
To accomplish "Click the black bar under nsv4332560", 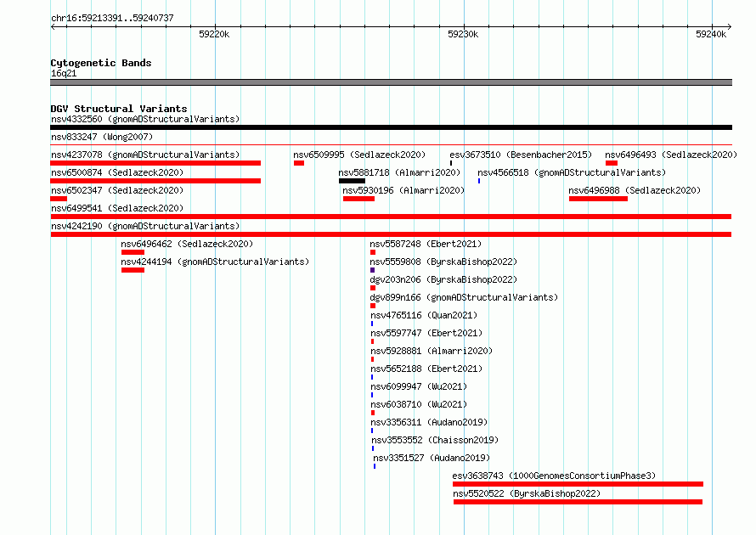I will 391,127.
